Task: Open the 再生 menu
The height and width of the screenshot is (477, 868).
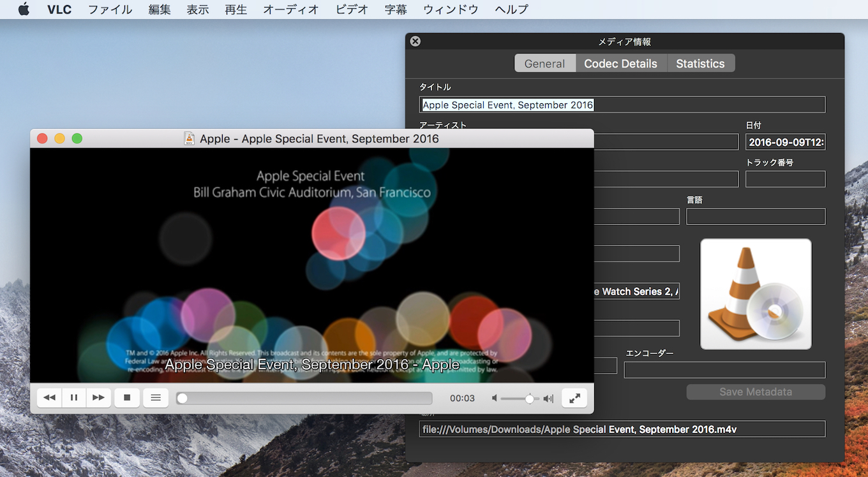Action: (x=236, y=10)
